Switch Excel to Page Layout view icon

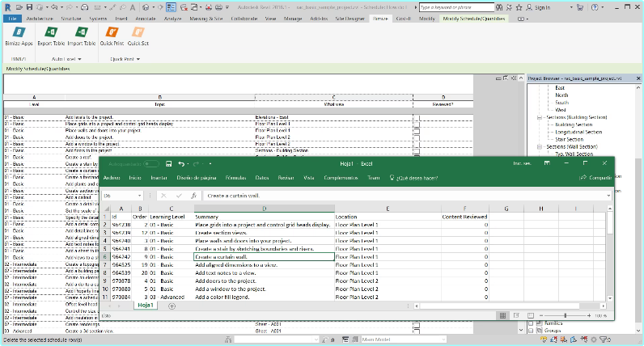click(x=516, y=315)
